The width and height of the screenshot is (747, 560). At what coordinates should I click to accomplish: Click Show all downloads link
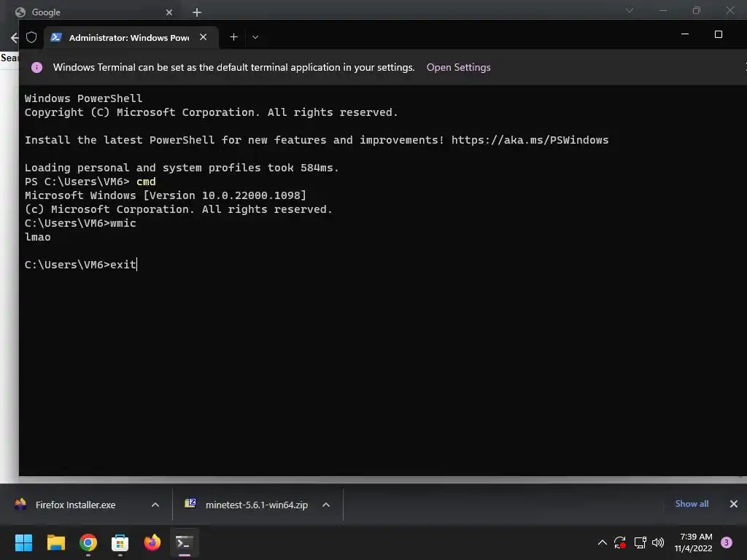(692, 504)
